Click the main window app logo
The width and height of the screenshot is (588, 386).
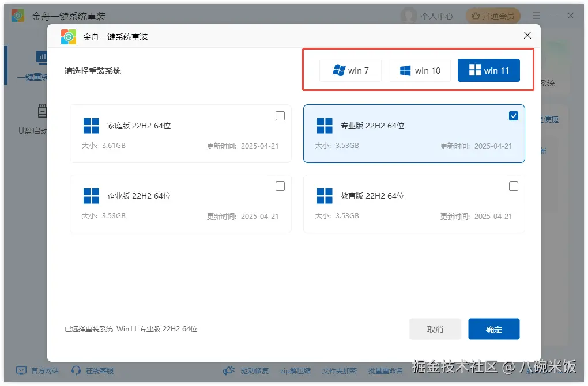coord(18,16)
